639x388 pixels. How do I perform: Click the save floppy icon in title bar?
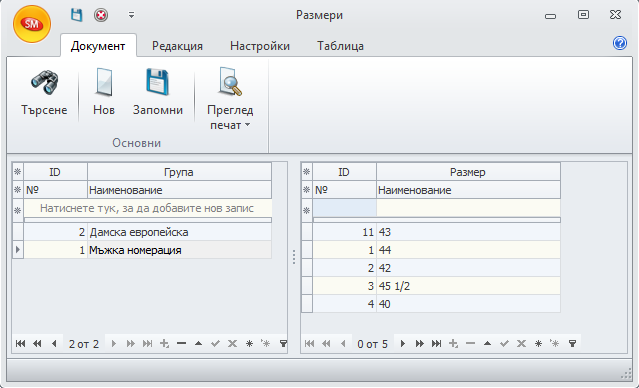tap(76, 15)
